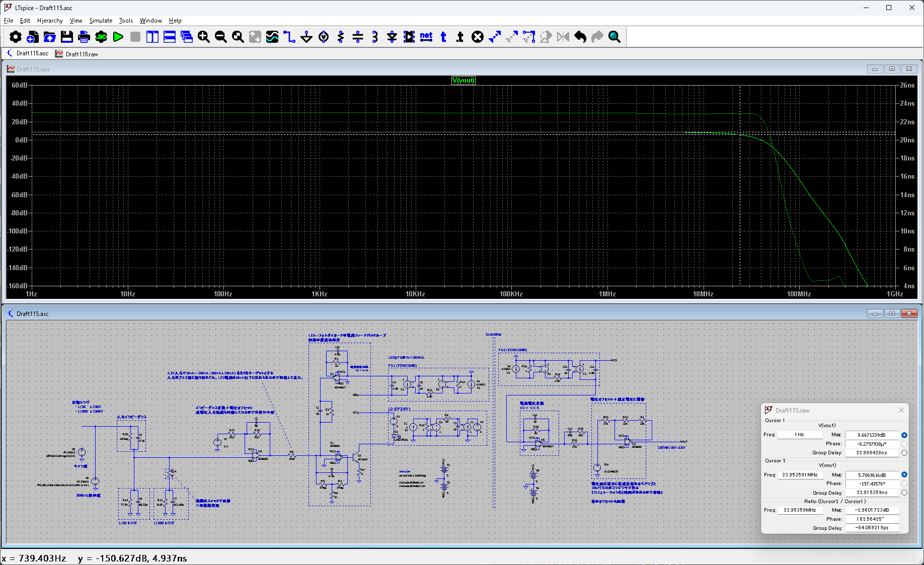Viewport: 924px width, 565px height.
Task: Click the Zoom In magnifier
Action: point(203,37)
